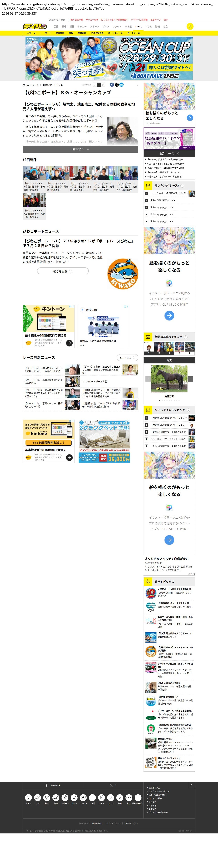Set font size to 中

99,85
